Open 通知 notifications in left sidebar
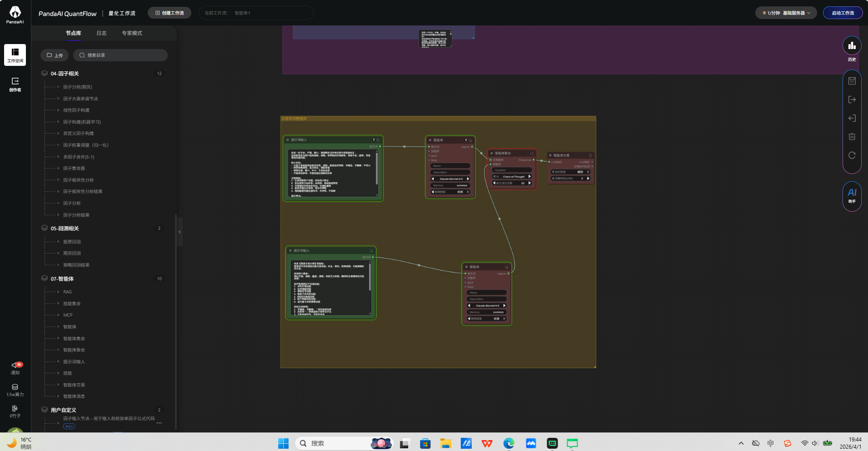 pyautogui.click(x=15, y=368)
